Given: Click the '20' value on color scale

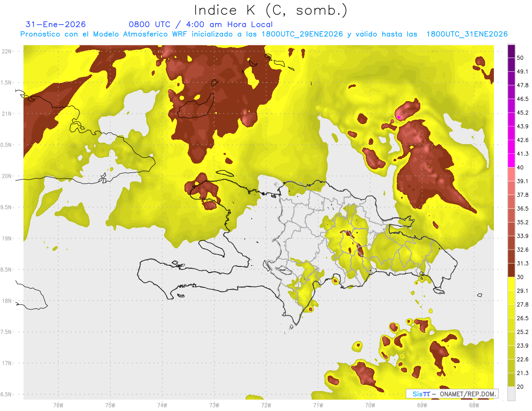Looking at the screenshot, I should pyautogui.click(x=520, y=387).
